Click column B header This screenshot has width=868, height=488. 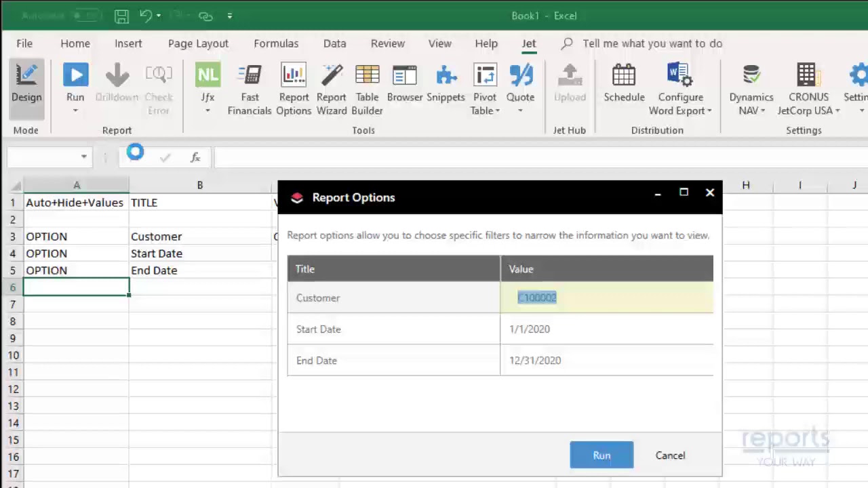pos(200,185)
